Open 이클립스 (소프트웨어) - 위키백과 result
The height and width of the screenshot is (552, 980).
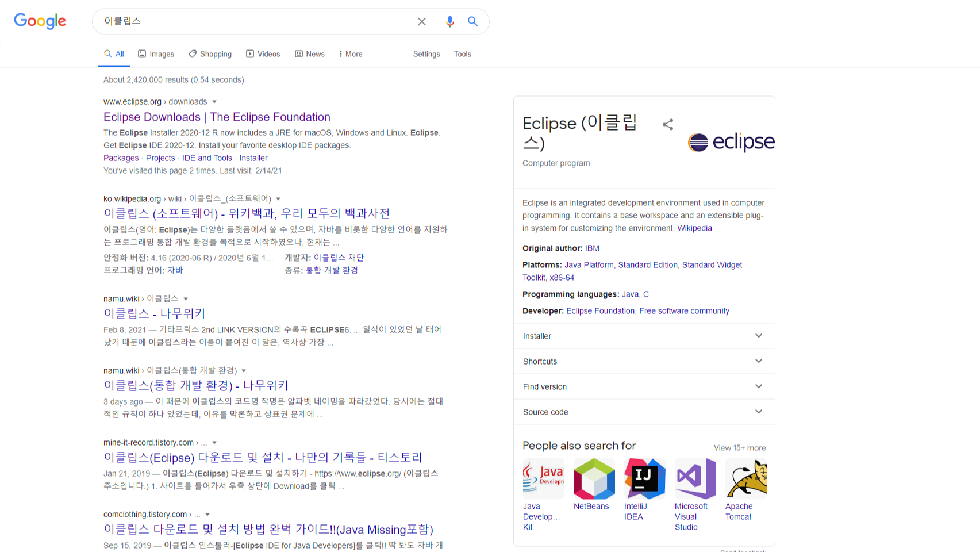[x=247, y=214]
